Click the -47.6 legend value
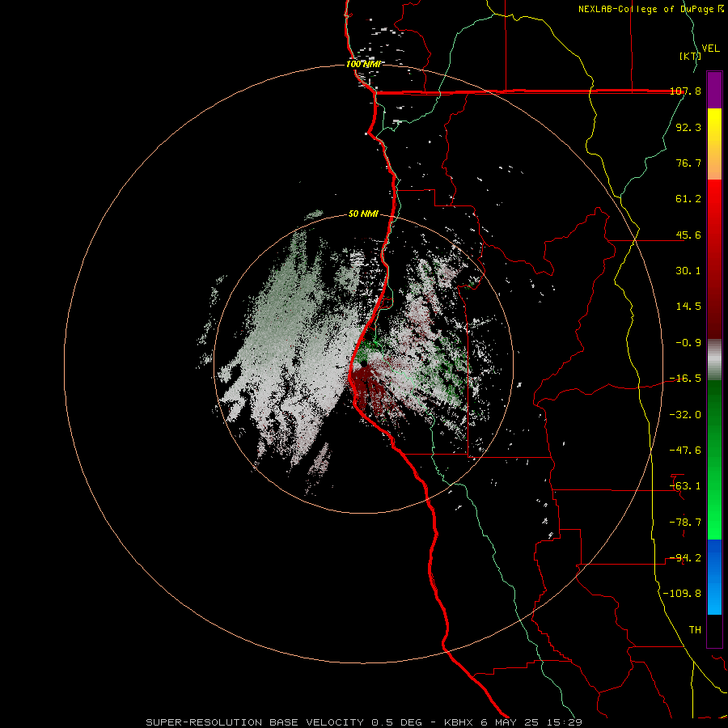The height and width of the screenshot is (728, 728). 685,451
